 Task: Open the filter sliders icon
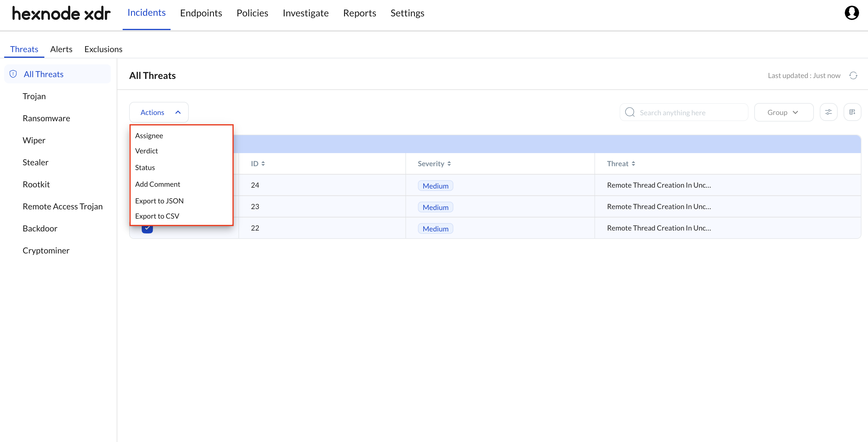pyautogui.click(x=829, y=112)
